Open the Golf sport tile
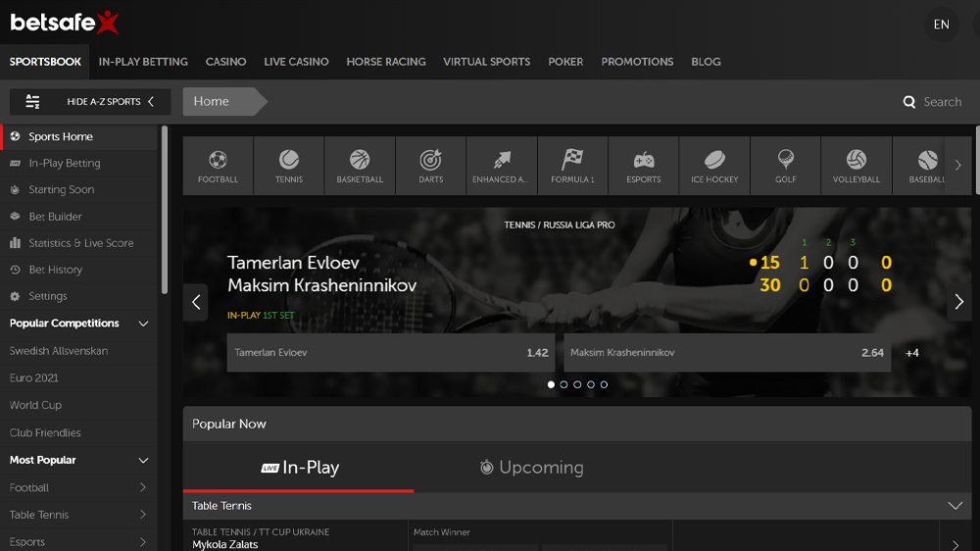The image size is (980, 551). (786, 166)
